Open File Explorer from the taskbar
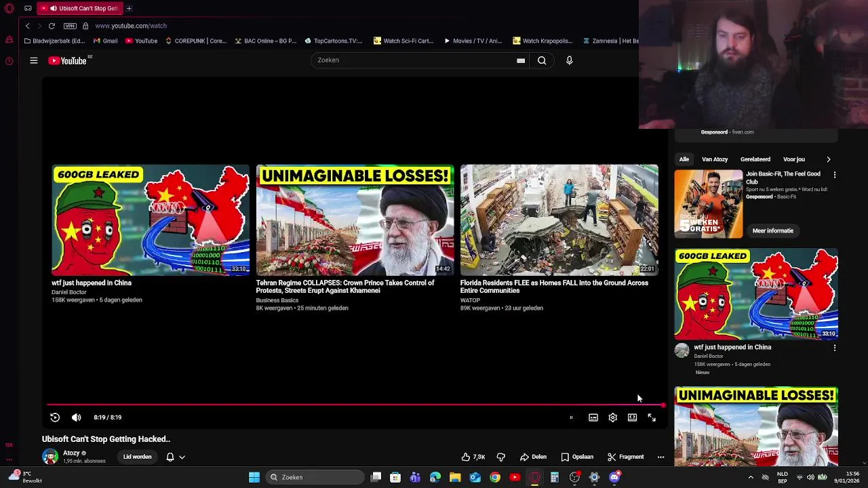Viewport: 868px width, 488px height. coord(455,477)
